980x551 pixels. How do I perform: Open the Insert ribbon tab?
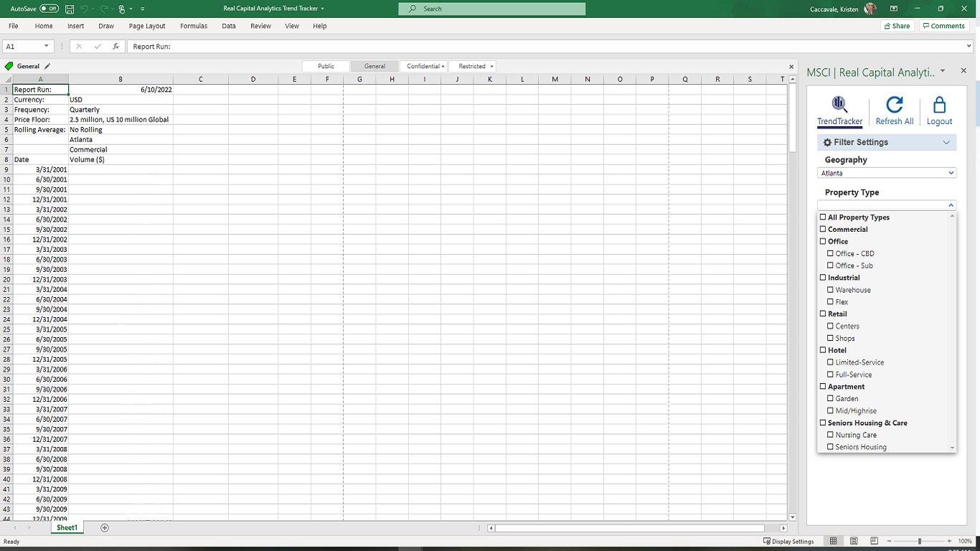tap(76, 26)
